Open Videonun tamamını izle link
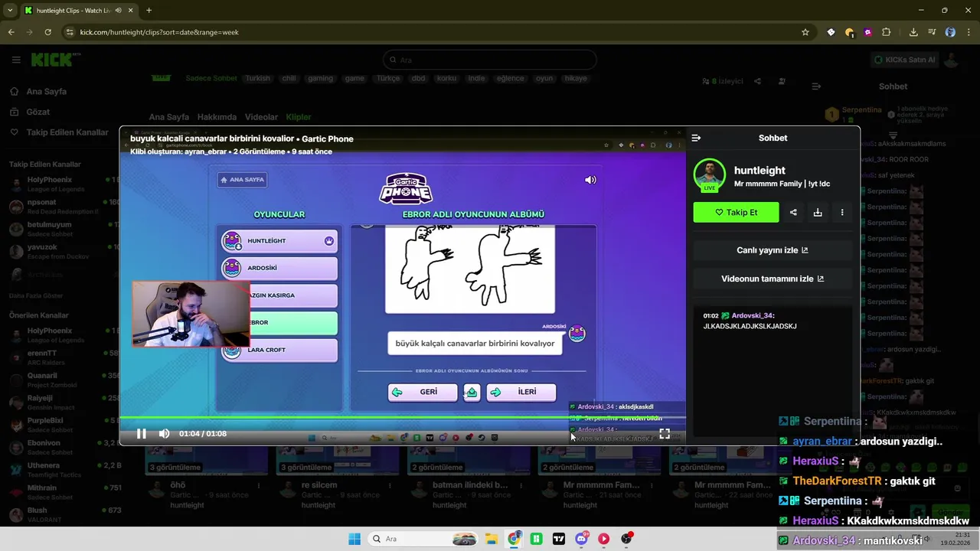 click(x=773, y=279)
